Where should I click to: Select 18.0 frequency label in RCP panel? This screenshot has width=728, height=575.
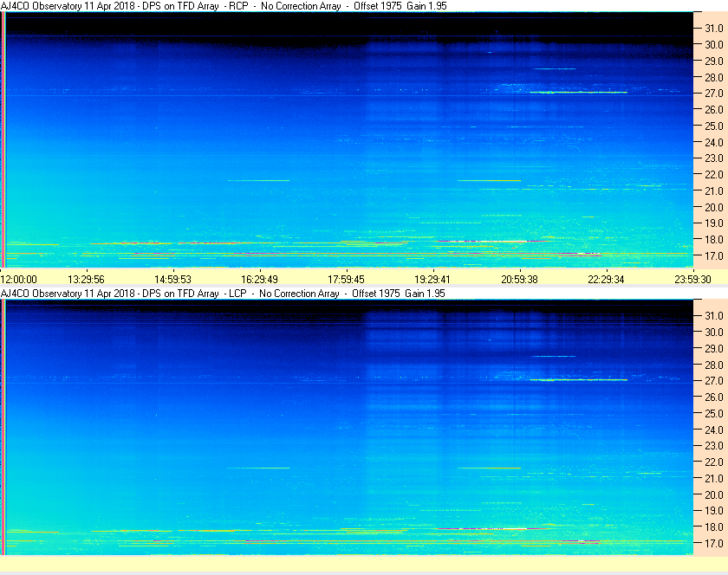coord(714,240)
